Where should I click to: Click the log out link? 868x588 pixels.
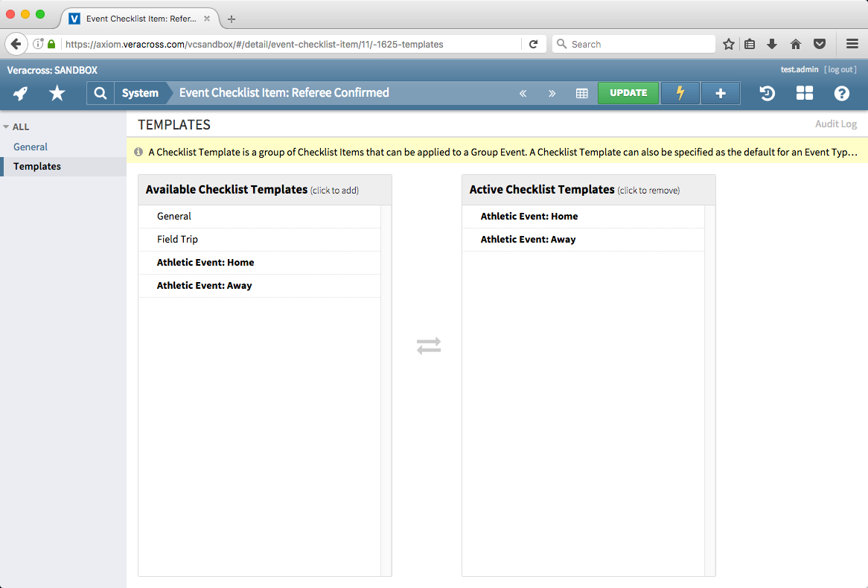point(840,69)
